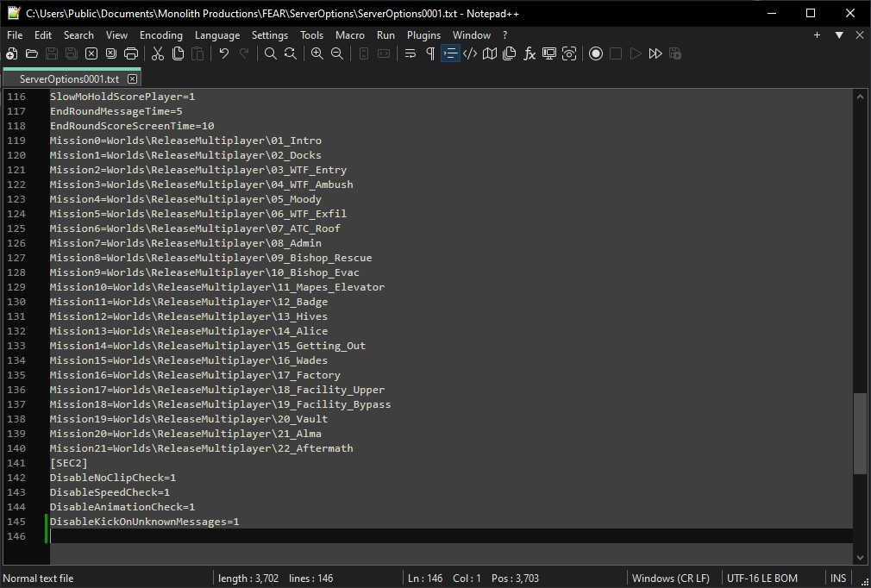Screen dimensions: 871x588
Task: Click the line DisableKickOnUnknownMessages=1
Action: (x=144, y=522)
